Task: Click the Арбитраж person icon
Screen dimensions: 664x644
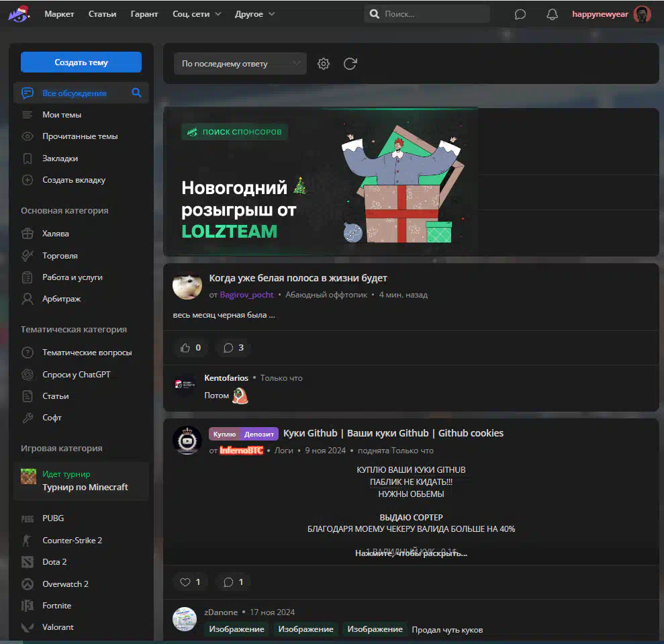Action: pyautogui.click(x=28, y=299)
